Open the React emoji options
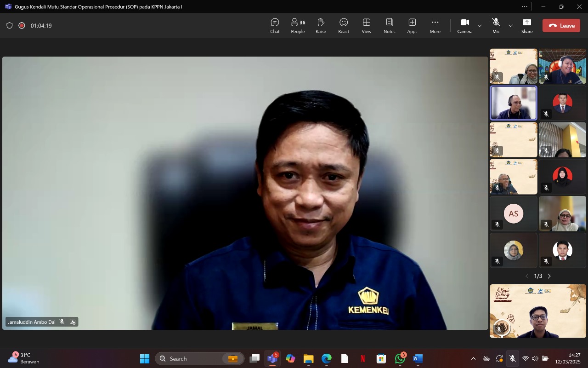This screenshot has height=368, width=588. point(344,26)
